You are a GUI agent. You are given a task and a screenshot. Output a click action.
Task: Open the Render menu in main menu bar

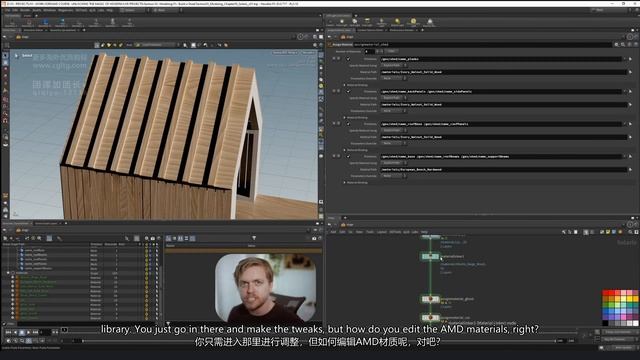click(25, 10)
